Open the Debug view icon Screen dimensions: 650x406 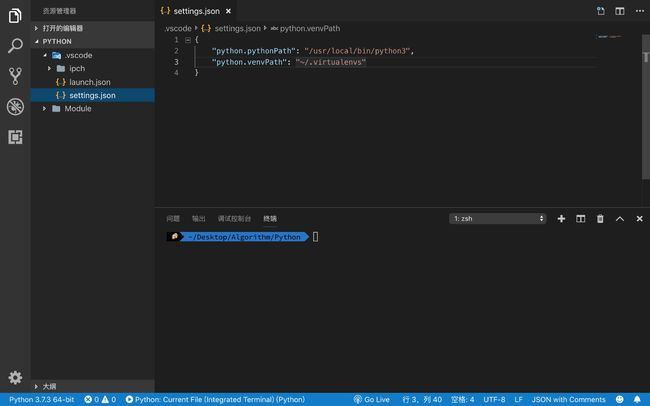click(x=15, y=107)
